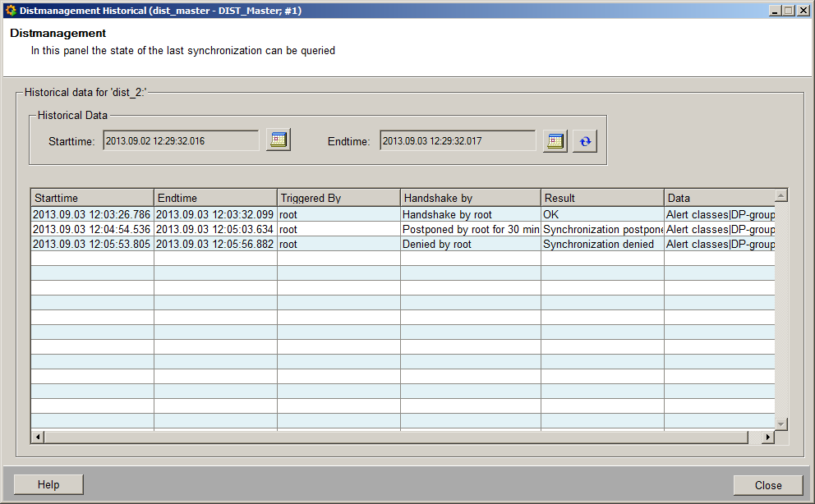Click the Triggered By column header
The width and height of the screenshot is (815, 504).
click(338, 198)
